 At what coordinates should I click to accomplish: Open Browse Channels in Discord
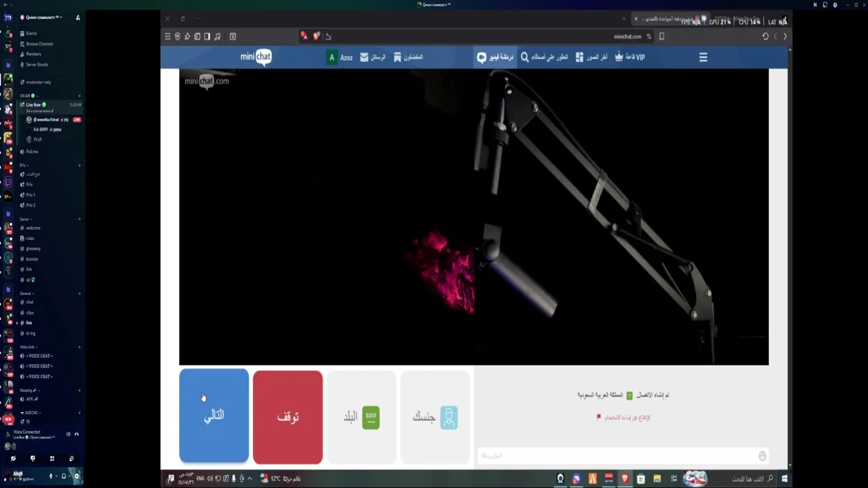(39, 44)
